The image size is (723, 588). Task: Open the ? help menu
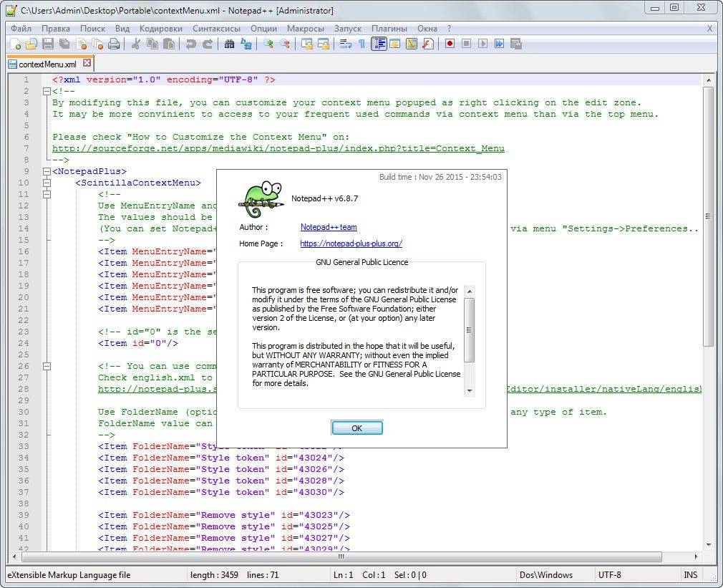click(449, 29)
